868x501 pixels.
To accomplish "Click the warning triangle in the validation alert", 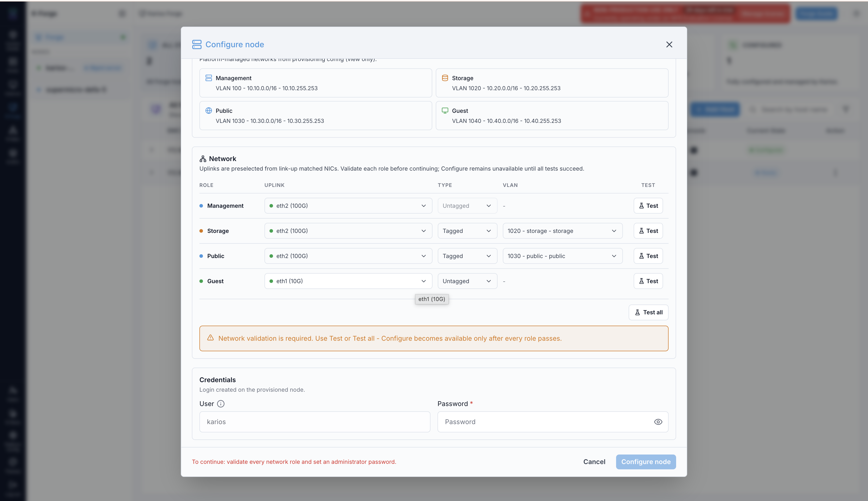I will tap(210, 338).
